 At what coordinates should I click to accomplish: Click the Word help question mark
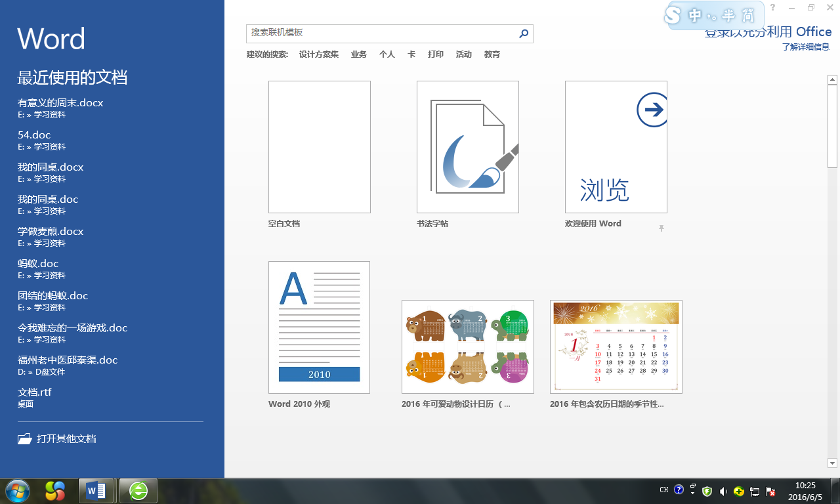click(x=772, y=7)
